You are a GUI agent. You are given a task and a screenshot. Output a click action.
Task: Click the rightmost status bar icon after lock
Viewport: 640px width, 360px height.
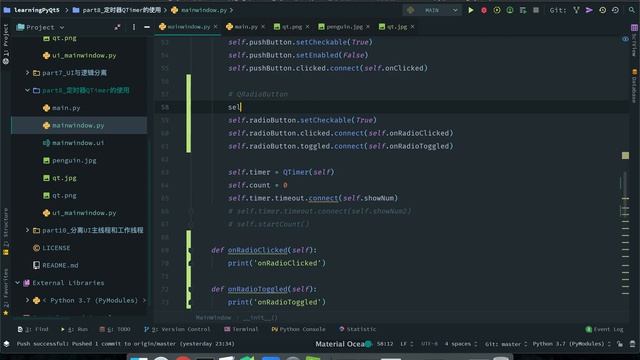(632, 344)
